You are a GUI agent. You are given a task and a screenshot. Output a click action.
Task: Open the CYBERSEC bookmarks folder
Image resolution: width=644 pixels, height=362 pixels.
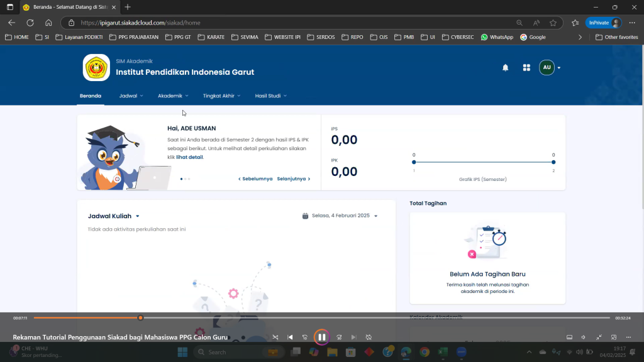click(458, 37)
